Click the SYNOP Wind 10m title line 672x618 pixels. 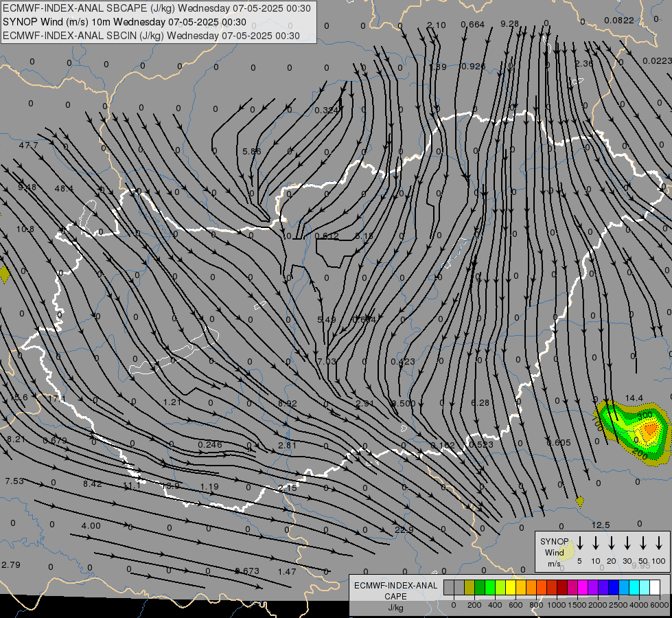pos(124,22)
